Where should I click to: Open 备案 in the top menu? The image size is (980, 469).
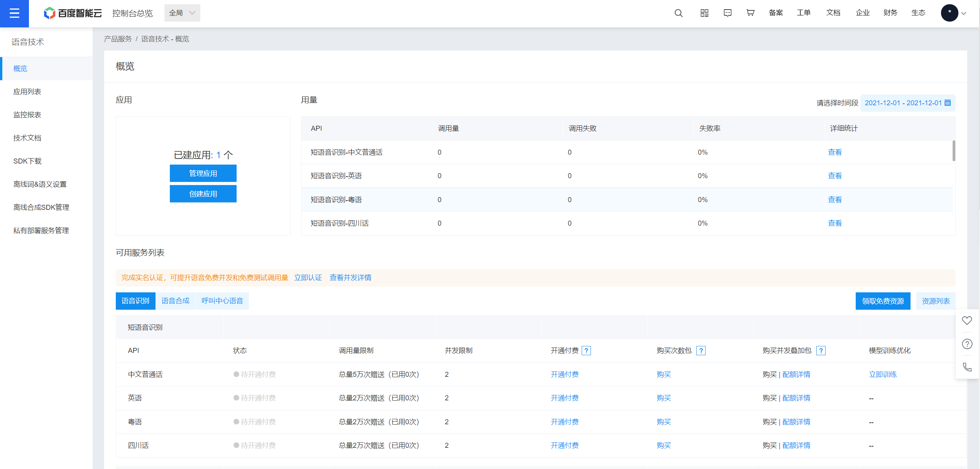point(776,13)
